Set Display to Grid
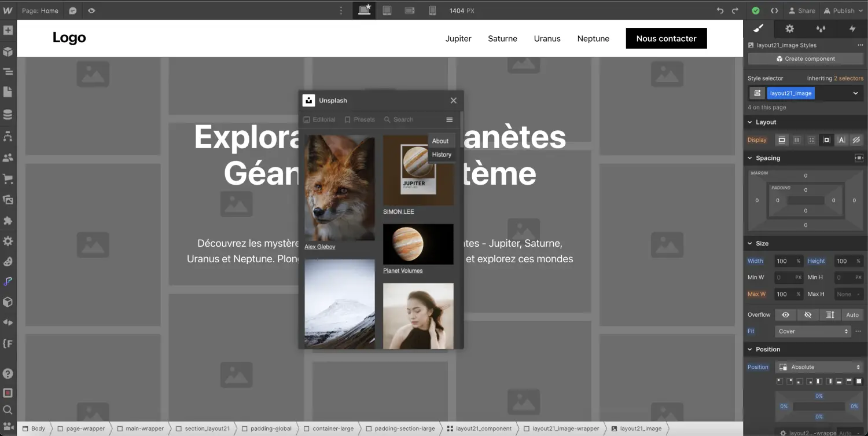Screen dimensions: 868x436 click(x=811, y=140)
